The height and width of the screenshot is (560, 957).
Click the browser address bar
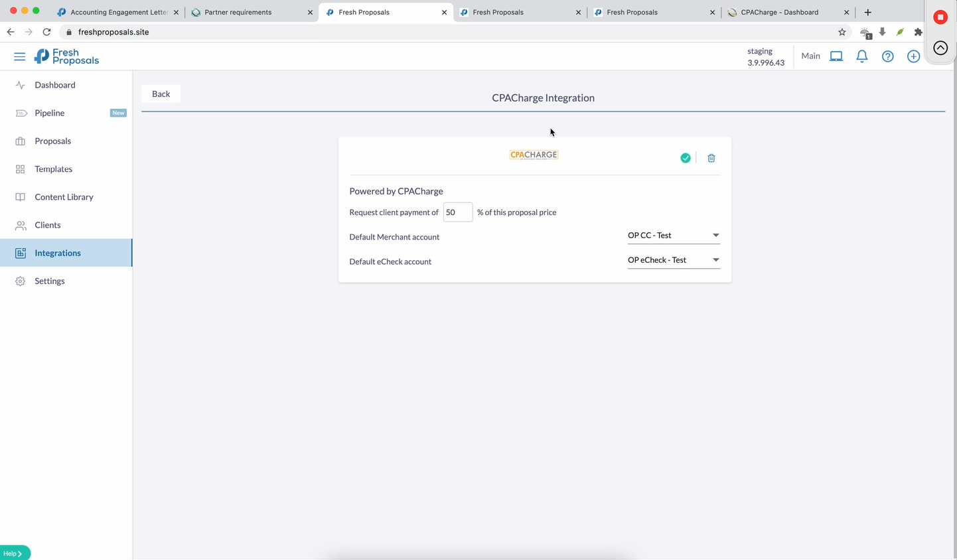click(x=454, y=32)
